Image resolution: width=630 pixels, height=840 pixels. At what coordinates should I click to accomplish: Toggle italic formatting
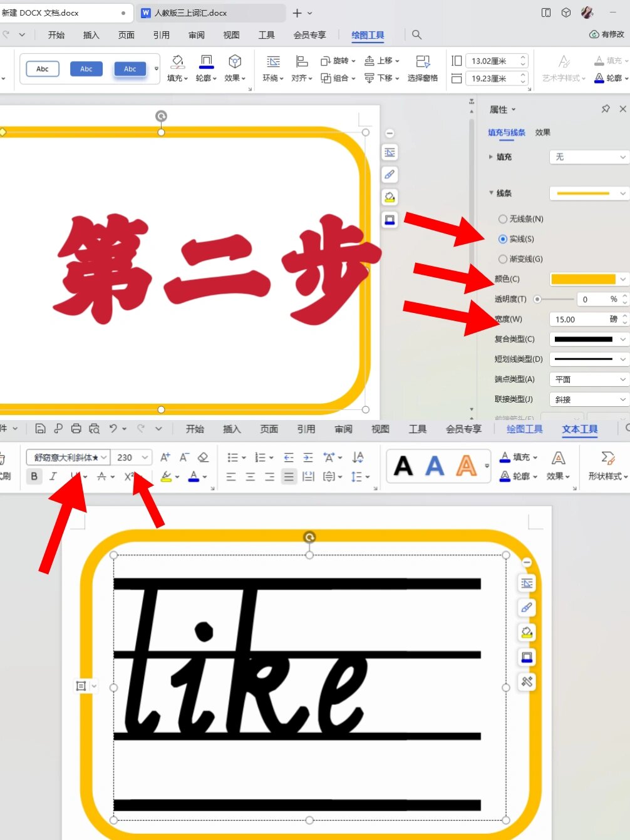(x=53, y=476)
